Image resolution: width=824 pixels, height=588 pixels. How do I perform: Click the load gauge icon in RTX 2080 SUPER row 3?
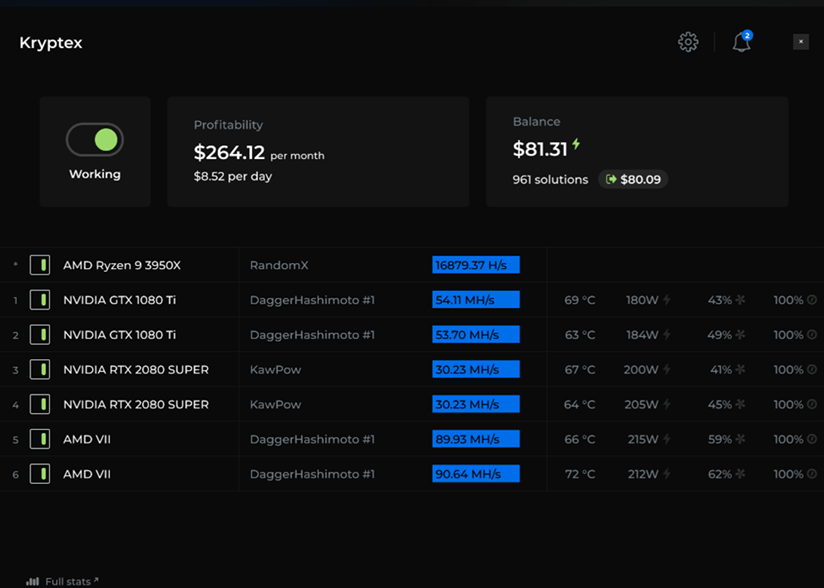click(x=812, y=369)
